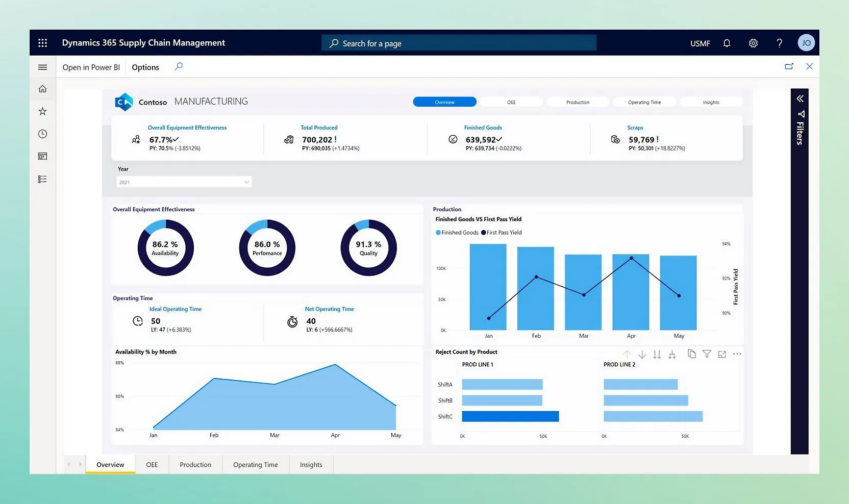
Task: Open Favorites star in sidebar
Action: pyautogui.click(x=43, y=111)
